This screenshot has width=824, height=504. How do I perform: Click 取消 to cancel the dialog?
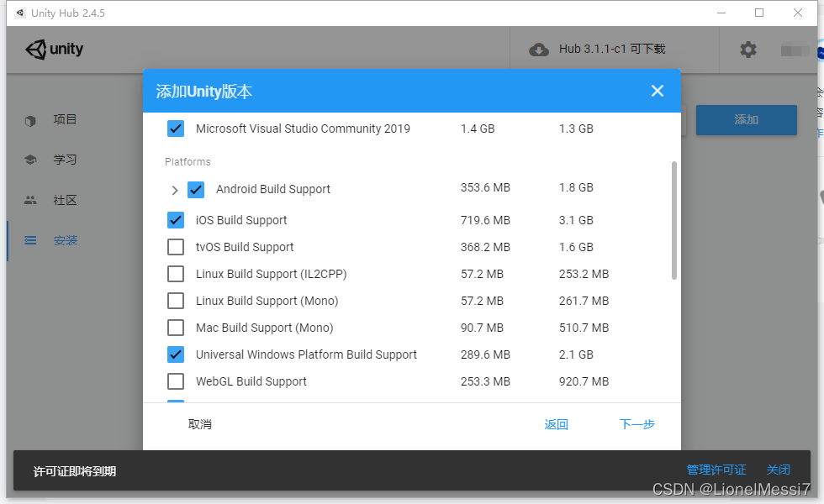click(x=200, y=424)
